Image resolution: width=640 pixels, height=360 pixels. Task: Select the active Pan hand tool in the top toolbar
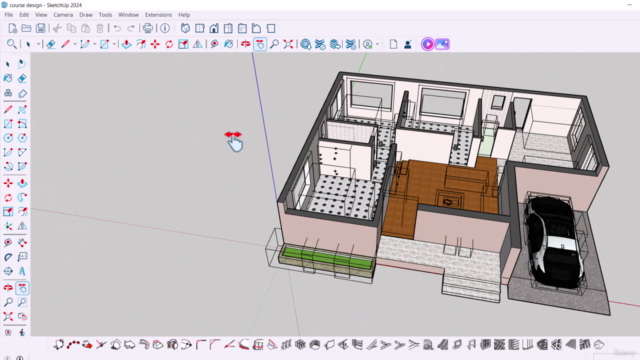pos(260,44)
